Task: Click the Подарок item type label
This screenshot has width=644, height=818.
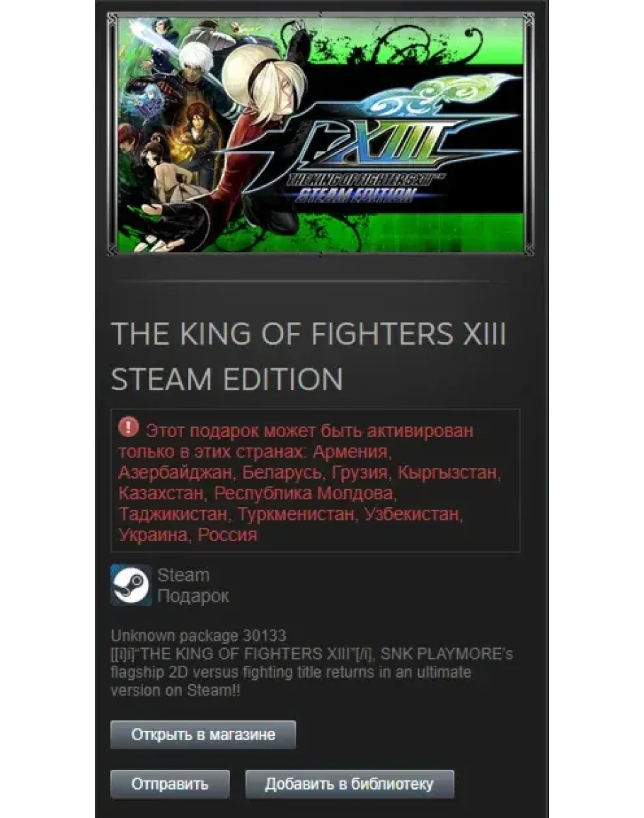Action: click(x=193, y=596)
